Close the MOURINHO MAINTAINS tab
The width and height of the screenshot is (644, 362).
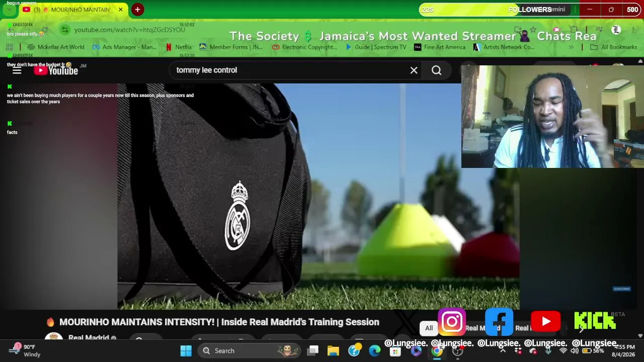tap(121, 10)
